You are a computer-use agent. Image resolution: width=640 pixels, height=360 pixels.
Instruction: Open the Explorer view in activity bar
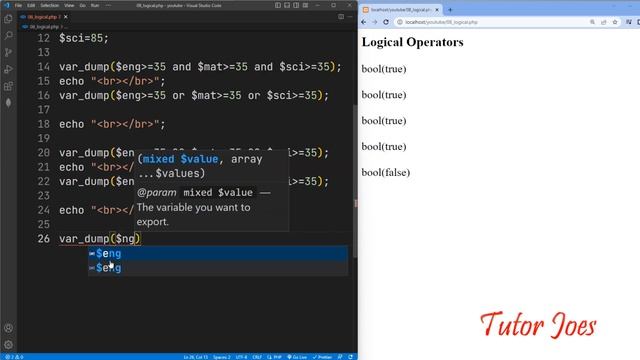coord(8,19)
